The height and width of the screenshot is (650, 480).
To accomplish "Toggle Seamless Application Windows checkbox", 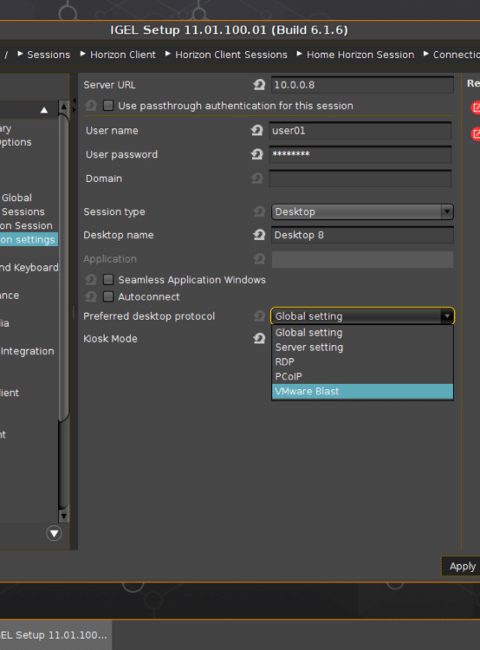I will click(x=108, y=279).
